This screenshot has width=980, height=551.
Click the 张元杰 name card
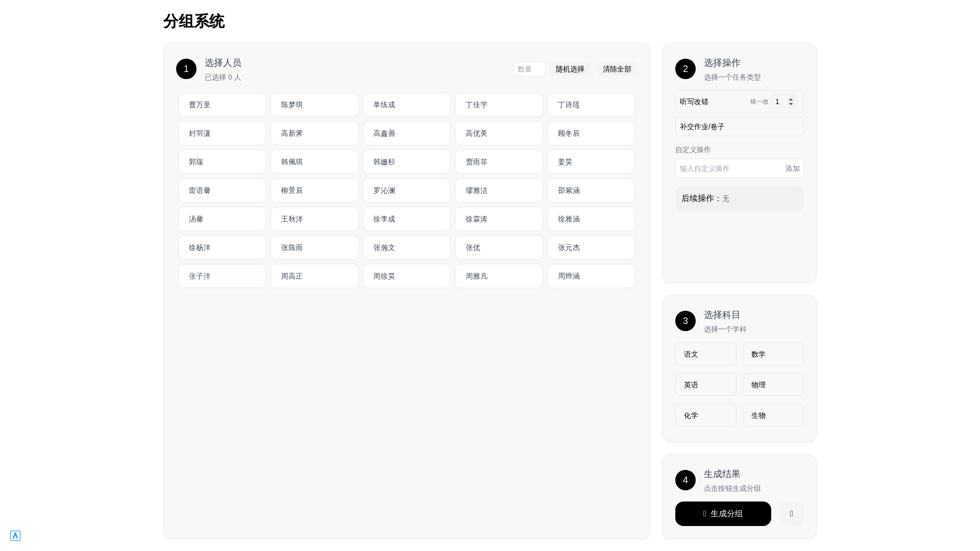591,247
